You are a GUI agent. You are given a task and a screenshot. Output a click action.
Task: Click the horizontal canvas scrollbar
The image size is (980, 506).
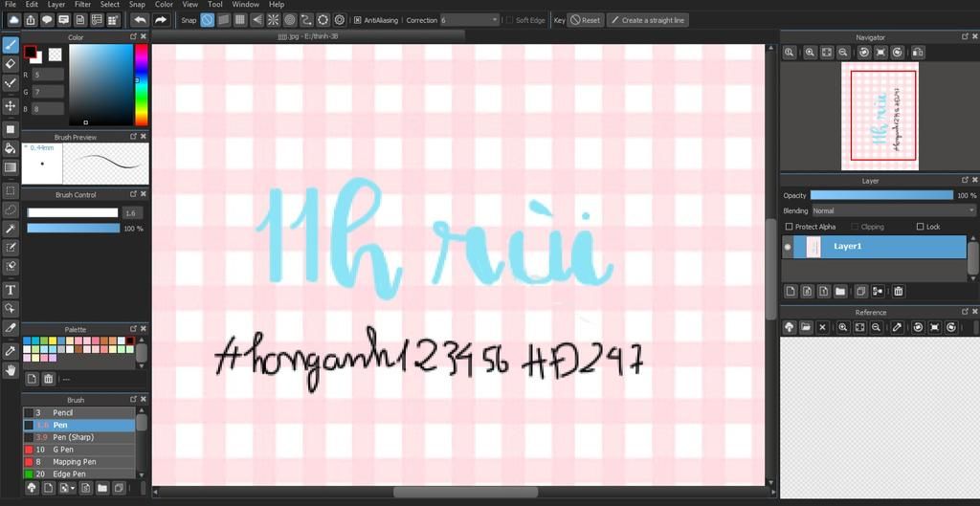pos(465,493)
